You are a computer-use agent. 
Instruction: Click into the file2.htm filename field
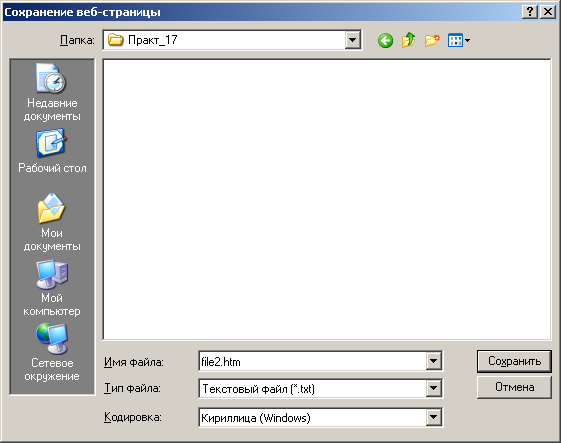(312, 361)
